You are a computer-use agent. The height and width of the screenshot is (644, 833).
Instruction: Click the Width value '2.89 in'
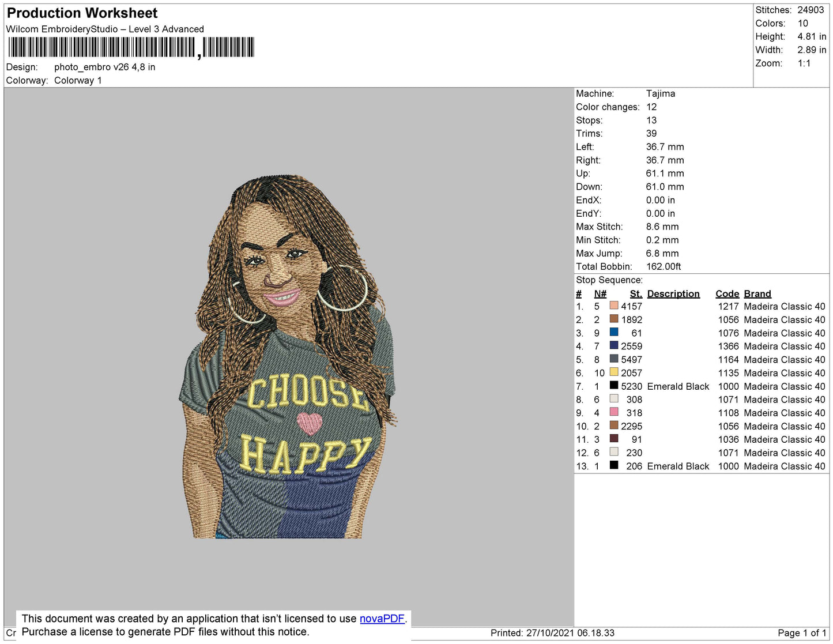[812, 50]
